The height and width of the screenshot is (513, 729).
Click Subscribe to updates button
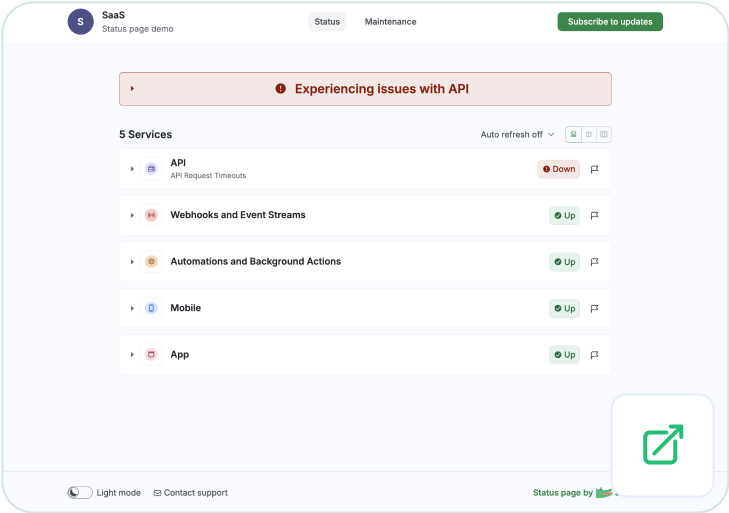(x=610, y=22)
